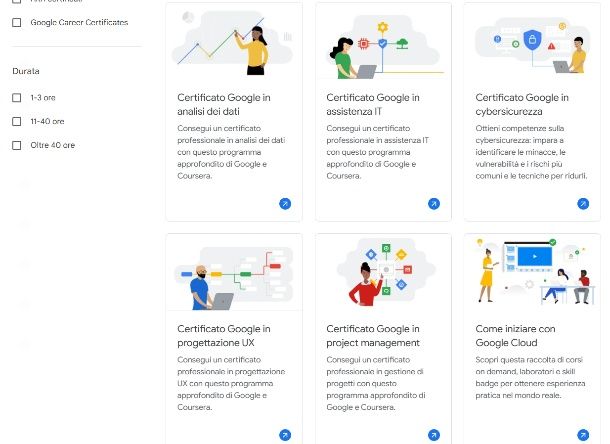Click the 11-40 ore label text

tap(47, 121)
